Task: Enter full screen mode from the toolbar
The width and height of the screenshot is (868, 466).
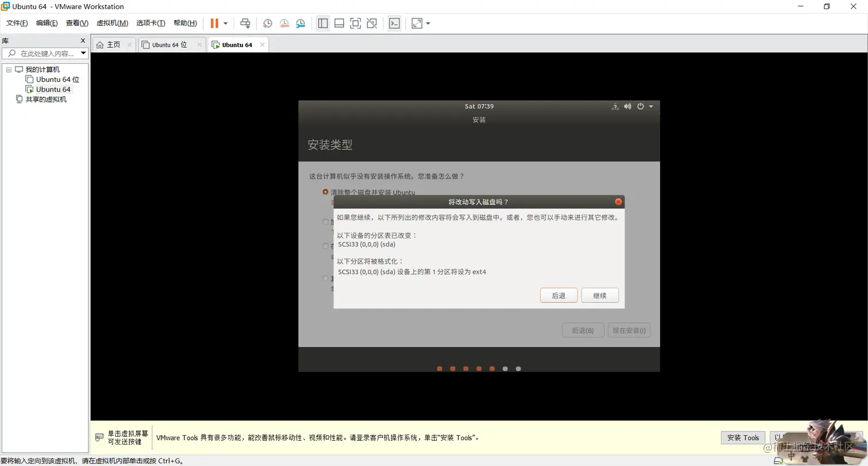Action: tap(355, 24)
